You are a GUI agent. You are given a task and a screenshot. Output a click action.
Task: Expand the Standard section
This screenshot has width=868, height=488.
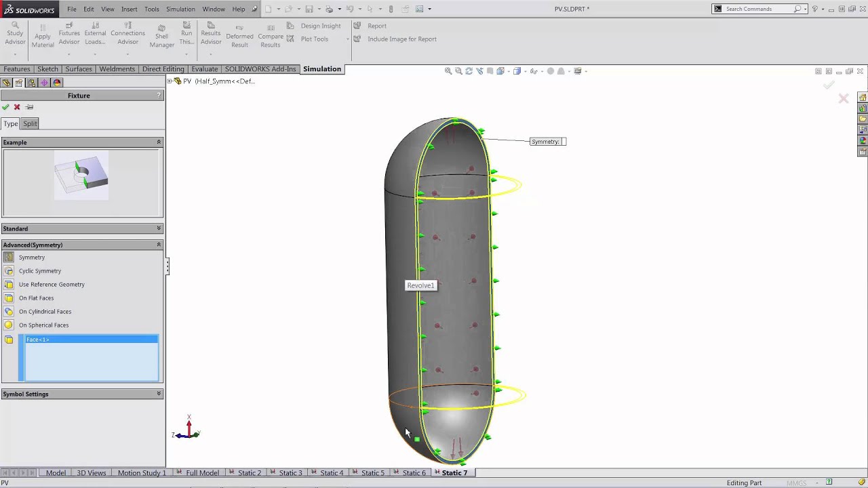(x=159, y=228)
